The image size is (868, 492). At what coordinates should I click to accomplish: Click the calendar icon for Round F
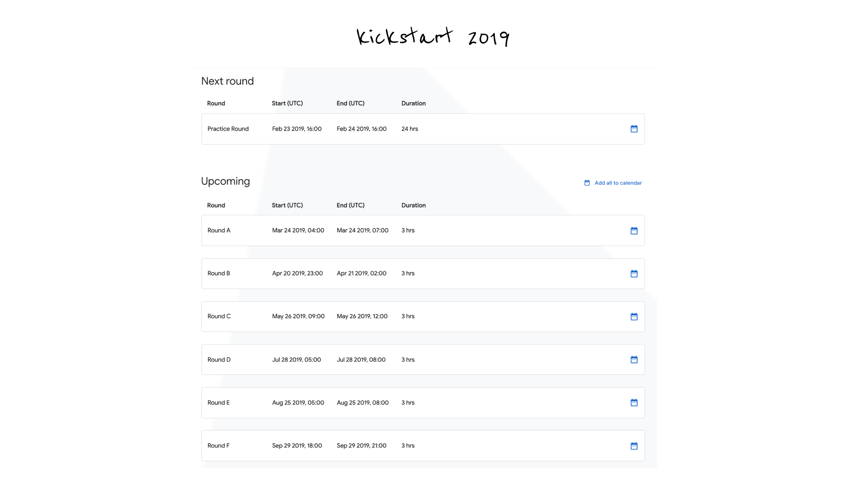[634, 446]
